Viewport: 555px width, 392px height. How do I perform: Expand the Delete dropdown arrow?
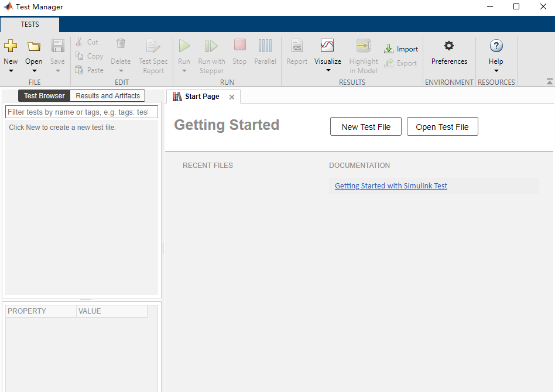(121, 71)
